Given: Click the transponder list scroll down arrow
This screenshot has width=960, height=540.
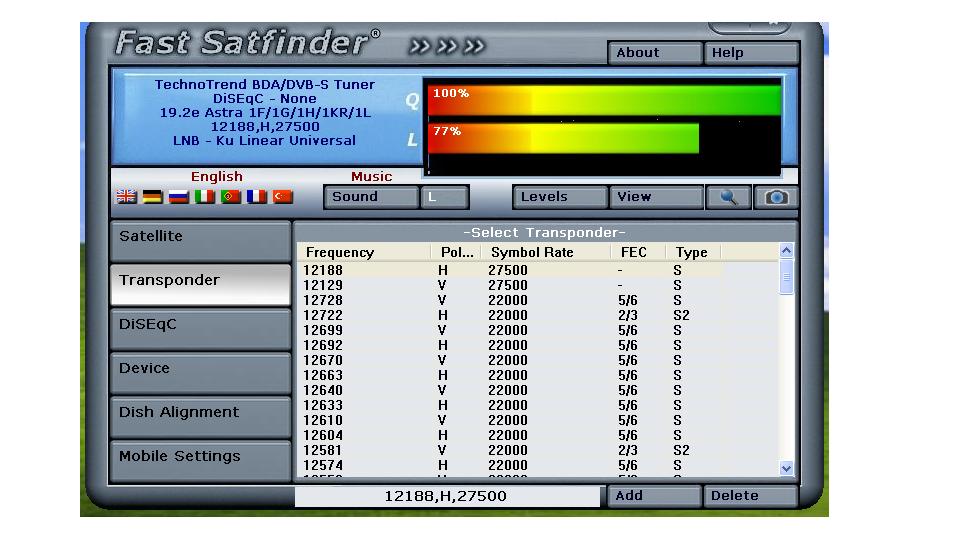Looking at the screenshot, I should pos(787,468).
